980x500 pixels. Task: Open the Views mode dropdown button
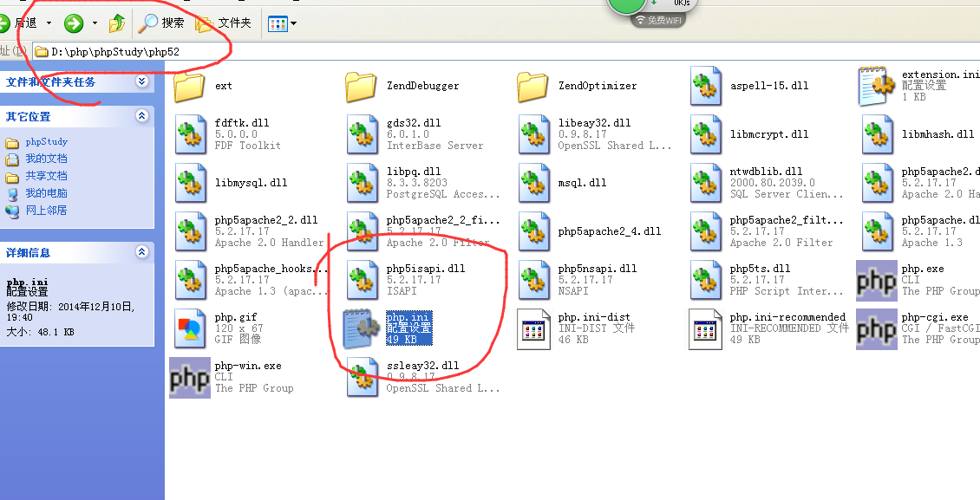coord(282,23)
